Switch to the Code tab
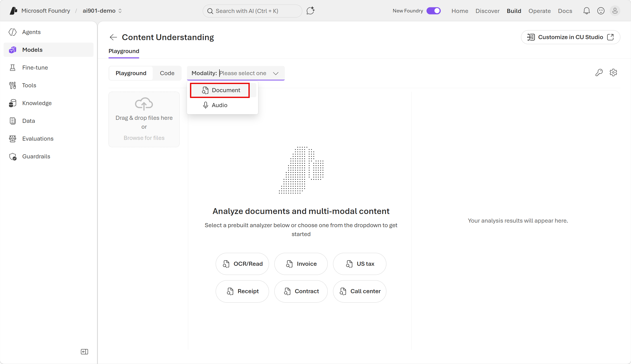 click(x=167, y=73)
